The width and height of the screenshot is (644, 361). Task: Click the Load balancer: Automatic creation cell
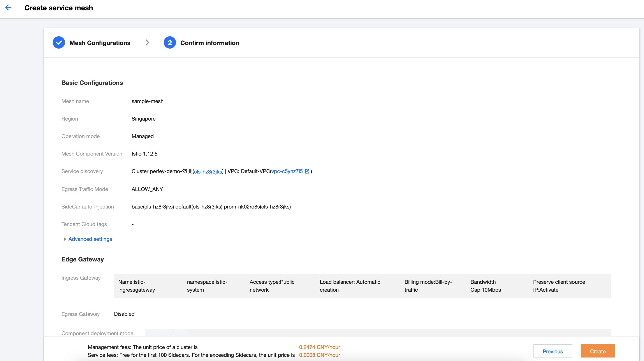point(350,286)
